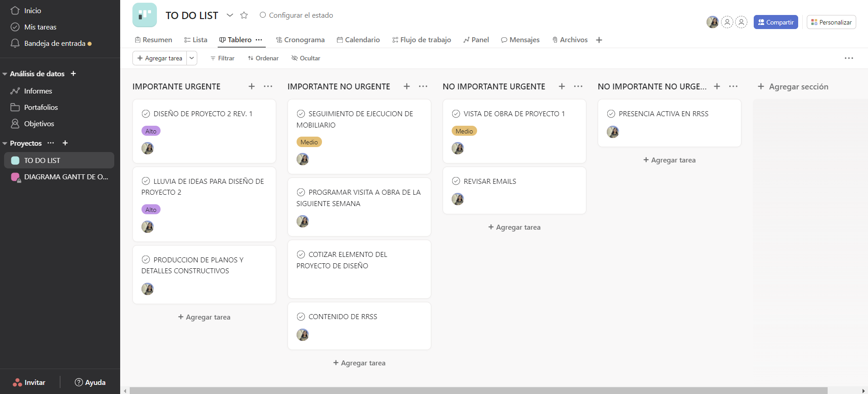Switch to the Resumen tab

coord(154,40)
